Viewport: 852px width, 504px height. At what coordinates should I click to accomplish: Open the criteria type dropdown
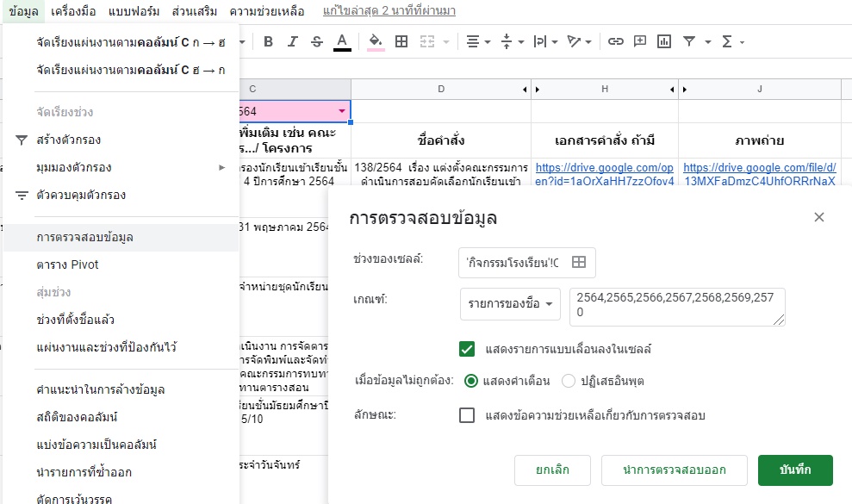510,304
